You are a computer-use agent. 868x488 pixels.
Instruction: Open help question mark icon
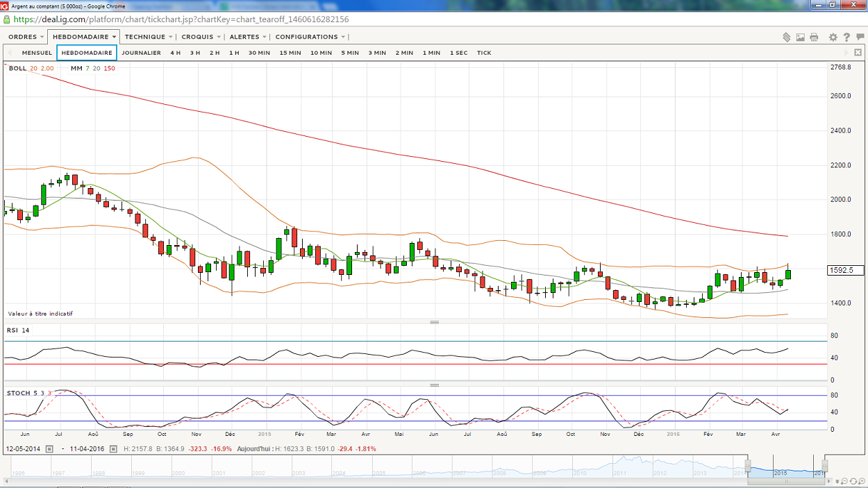point(846,37)
